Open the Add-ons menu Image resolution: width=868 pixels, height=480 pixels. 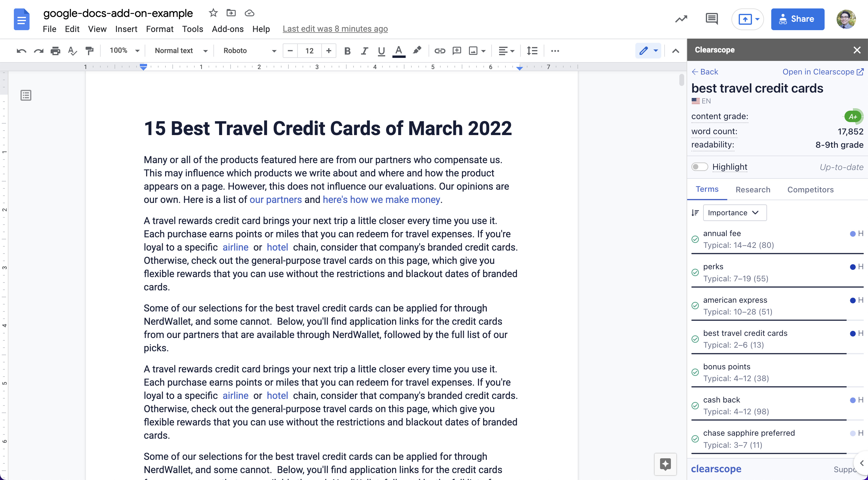pos(228,28)
